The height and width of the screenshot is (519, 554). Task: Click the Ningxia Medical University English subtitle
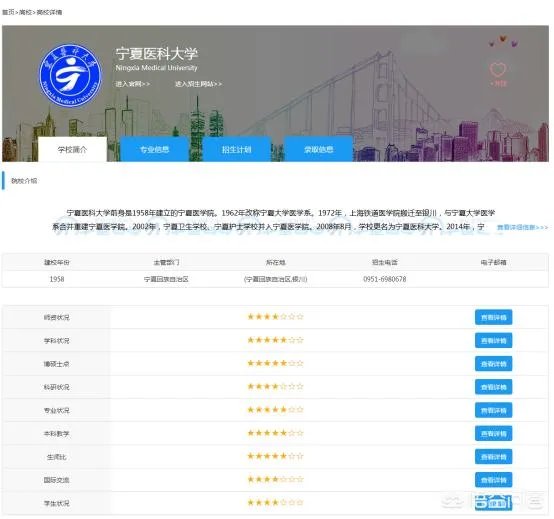point(156,68)
